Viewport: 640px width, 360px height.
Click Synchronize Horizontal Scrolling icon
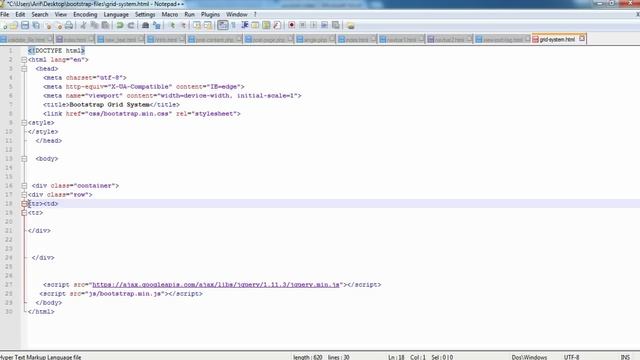[x=208, y=25]
